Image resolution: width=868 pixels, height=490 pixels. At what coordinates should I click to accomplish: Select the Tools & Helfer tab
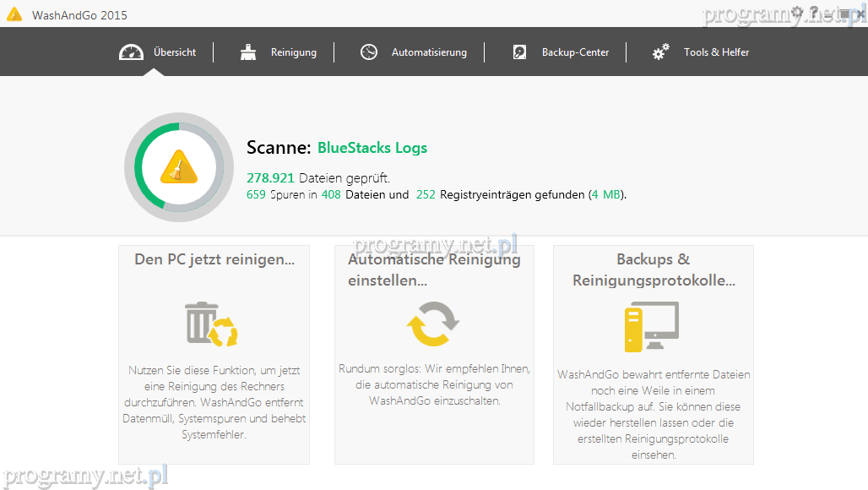(x=716, y=52)
